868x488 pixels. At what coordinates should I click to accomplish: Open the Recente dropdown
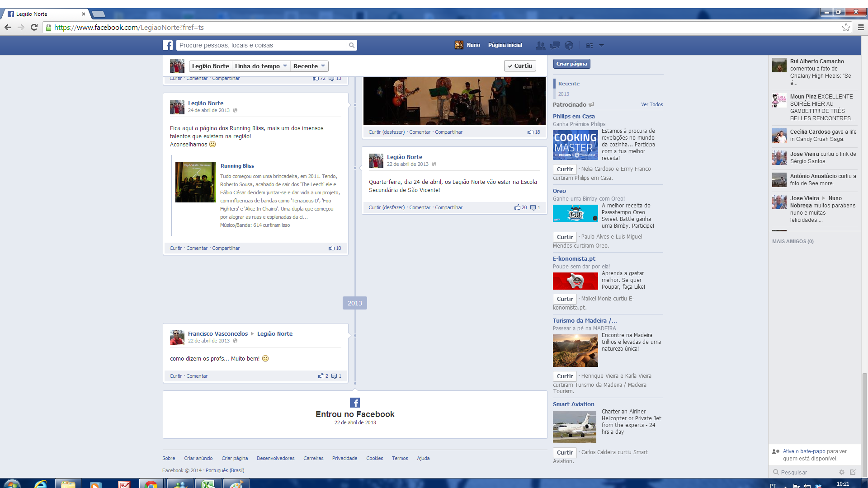309,66
